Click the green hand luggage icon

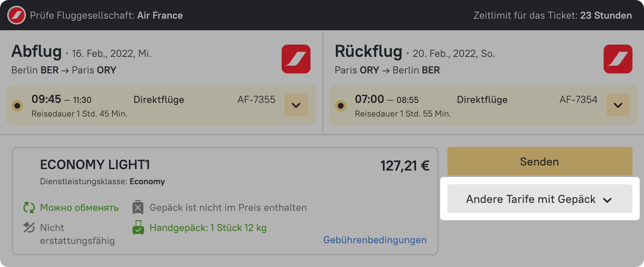pos(138,228)
